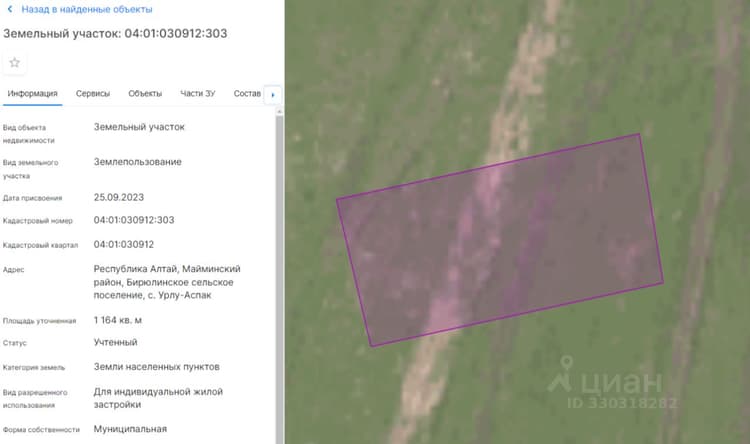Screen dimensions: 750x444
Task: Select cadastral number value 04:01:030912:303
Action: point(134,220)
